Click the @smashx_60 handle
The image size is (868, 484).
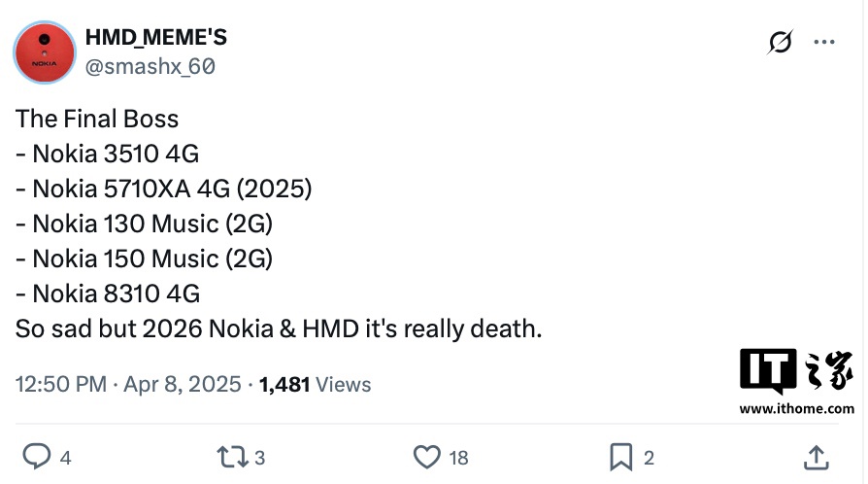[x=150, y=66]
